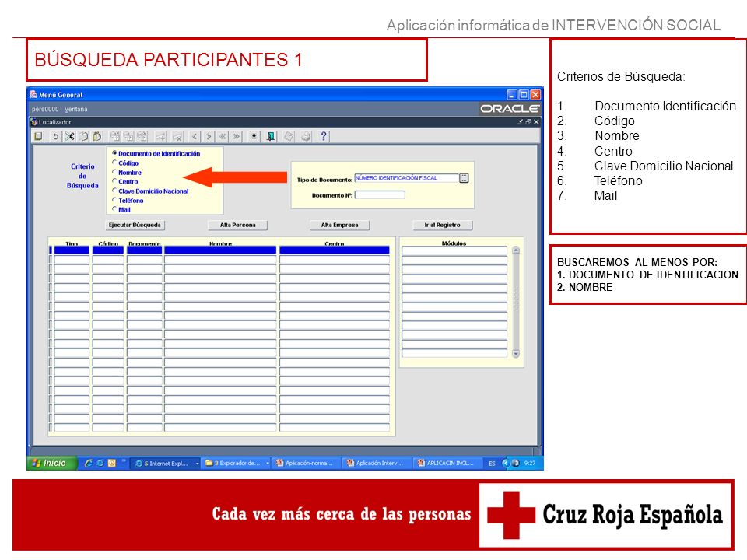This screenshot has width=747, height=560.
Task: Open the Tipo de Documento list of values button
Action: pyautogui.click(x=464, y=178)
